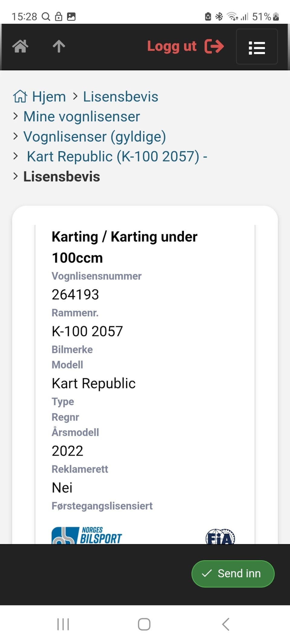The image size is (290, 644).
Task: Tap the Norges Bilsport logo
Action: [87, 535]
